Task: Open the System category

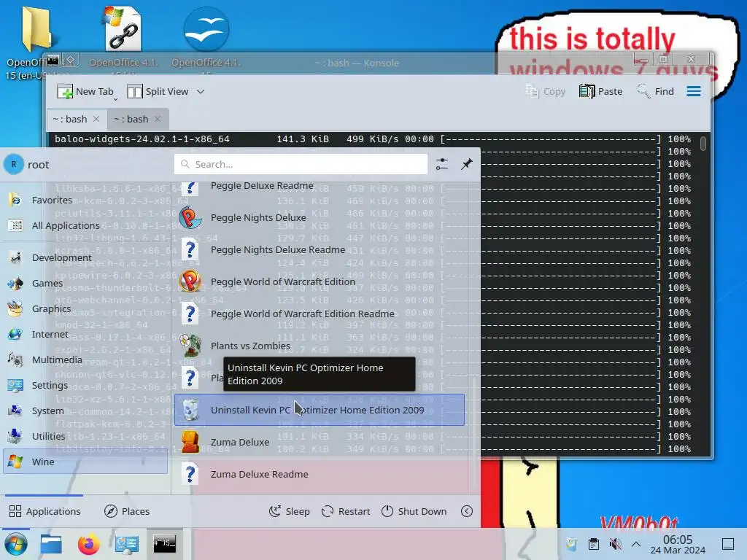Action: pos(85,411)
